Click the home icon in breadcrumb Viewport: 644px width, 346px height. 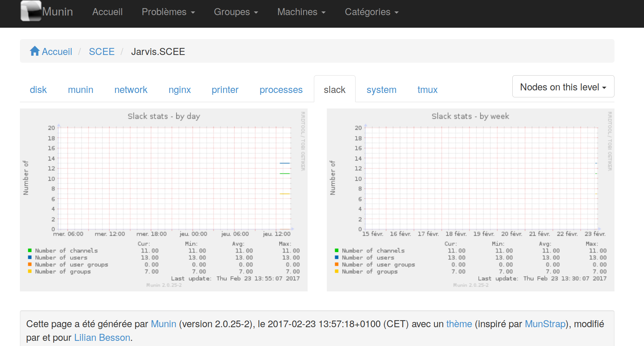(35, 51)
